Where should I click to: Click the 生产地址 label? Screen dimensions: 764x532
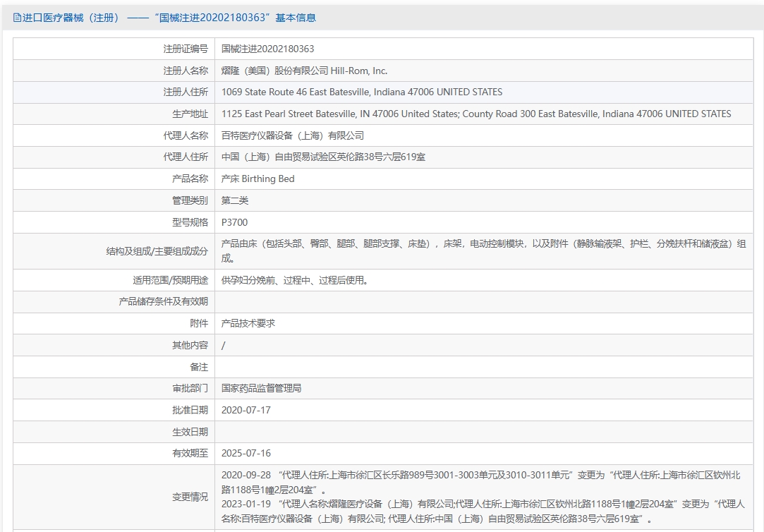pyautogui.click(x=190, y=114)
